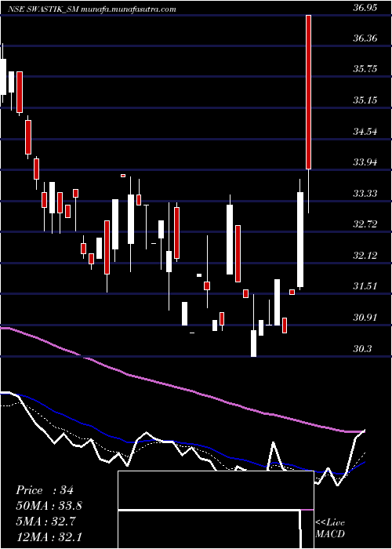Click the 30.91 price axis label
The height and width of the screenshot is (549, 392).
click(365, 318)
